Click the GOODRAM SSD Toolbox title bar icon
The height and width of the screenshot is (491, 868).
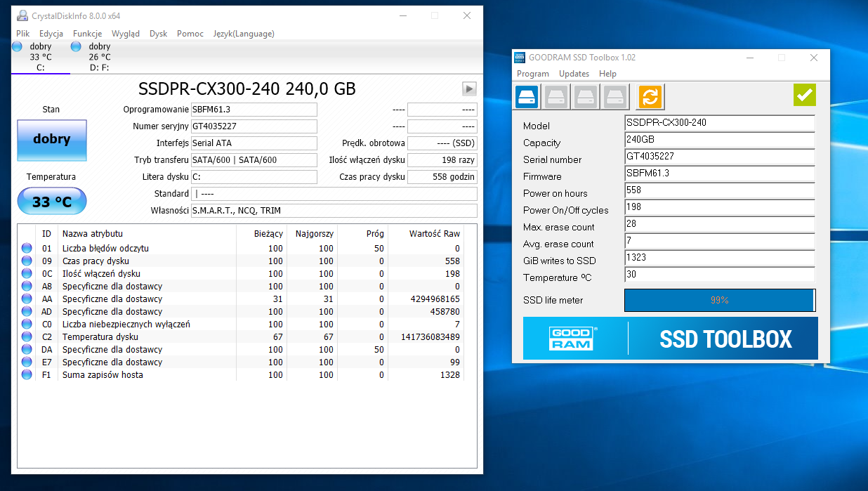click(520, 58)
